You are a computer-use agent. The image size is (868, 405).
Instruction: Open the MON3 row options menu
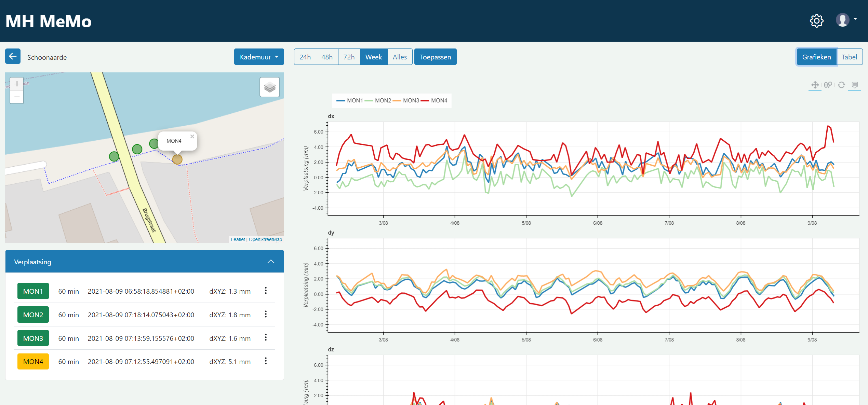coord(266,338)
